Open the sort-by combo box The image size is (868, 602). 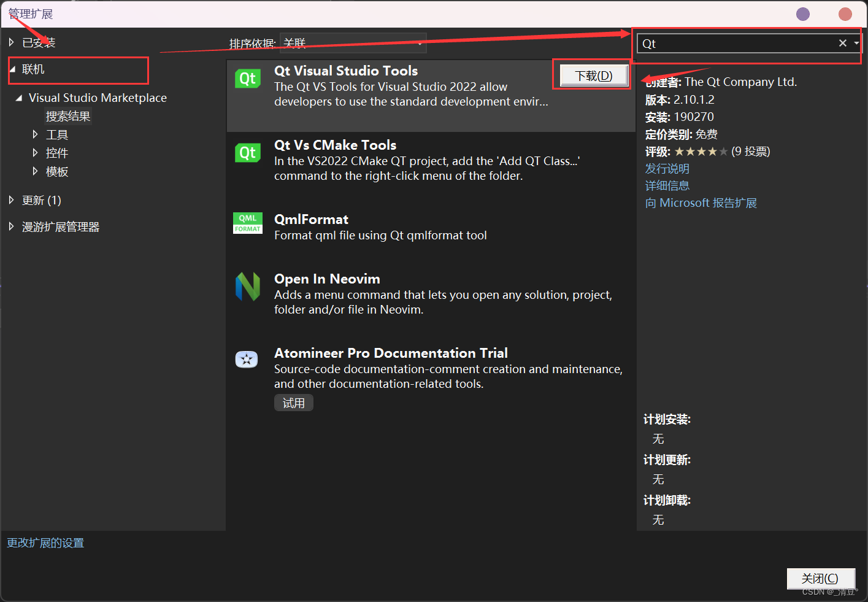point(353,43)
